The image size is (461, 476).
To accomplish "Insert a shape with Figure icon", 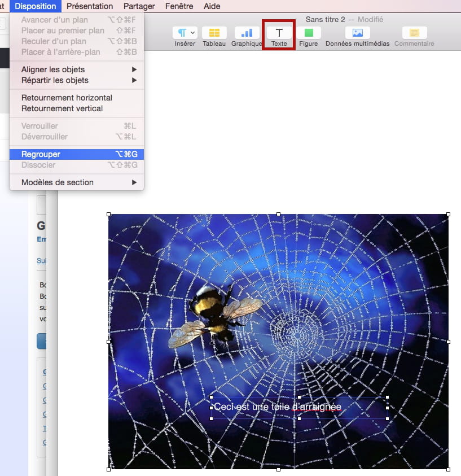I will (x=309, y=33).
